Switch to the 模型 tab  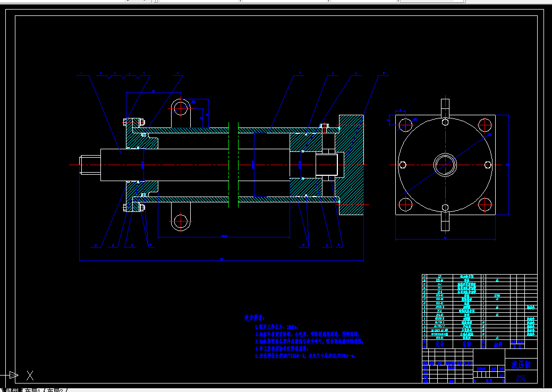[x=12, y=390]
